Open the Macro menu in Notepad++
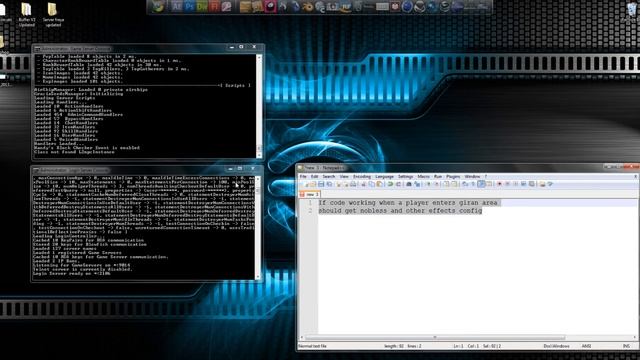 pos(424,177)
